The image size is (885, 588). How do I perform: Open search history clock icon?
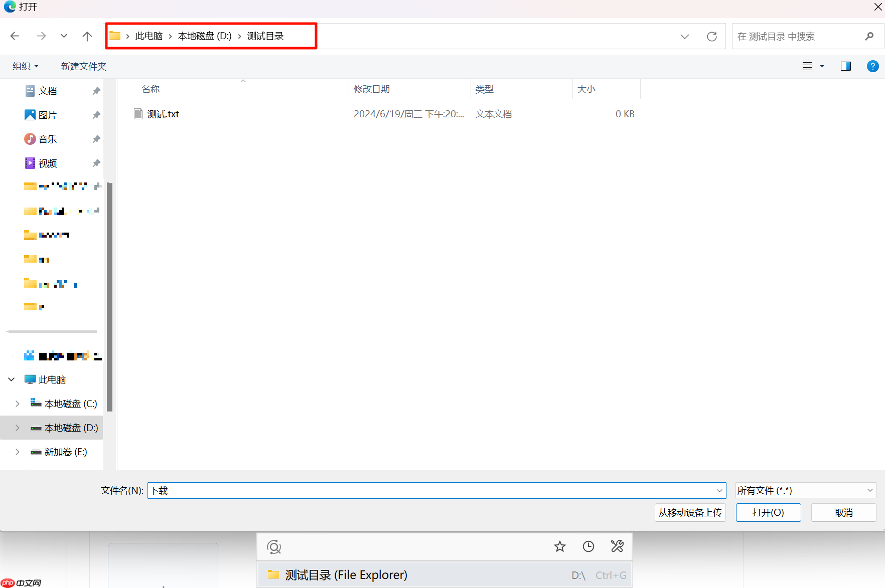(x=588, y=546)
